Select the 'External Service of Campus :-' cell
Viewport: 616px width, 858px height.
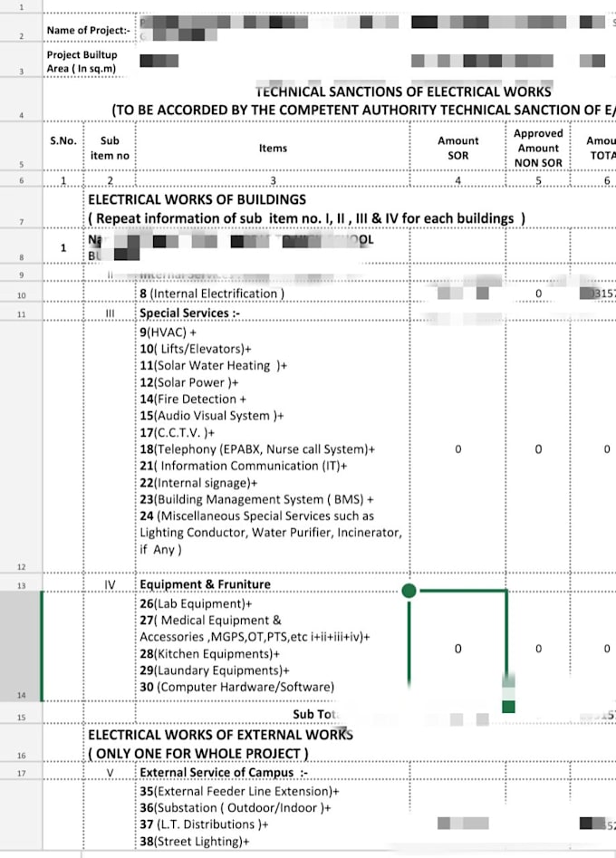coord(273,772)
